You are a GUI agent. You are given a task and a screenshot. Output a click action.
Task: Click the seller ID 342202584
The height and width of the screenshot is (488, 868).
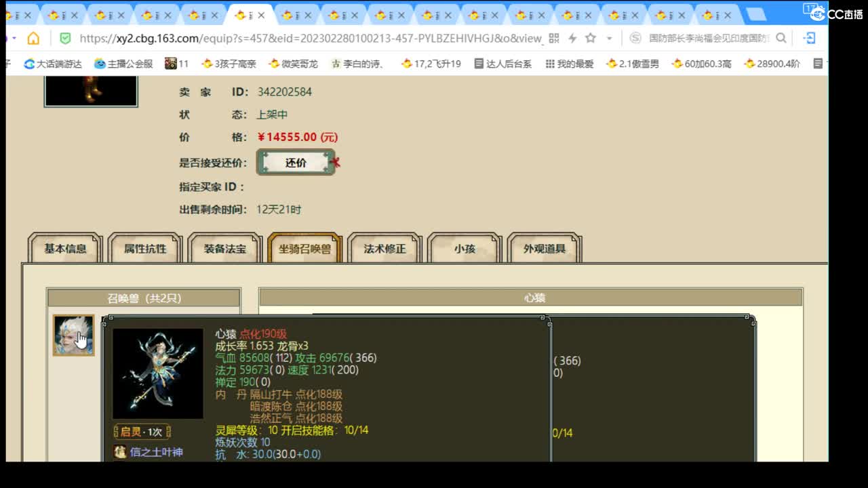(x=285, y=91)
